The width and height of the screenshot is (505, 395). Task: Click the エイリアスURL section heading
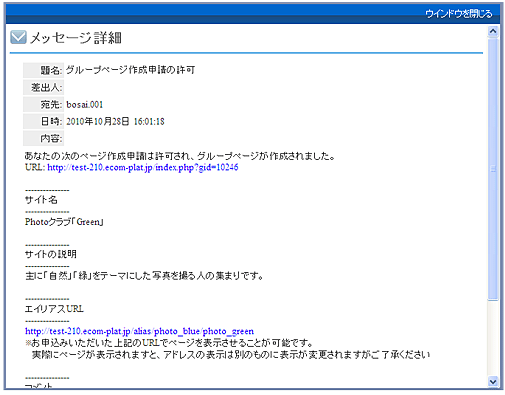[54, 309]
